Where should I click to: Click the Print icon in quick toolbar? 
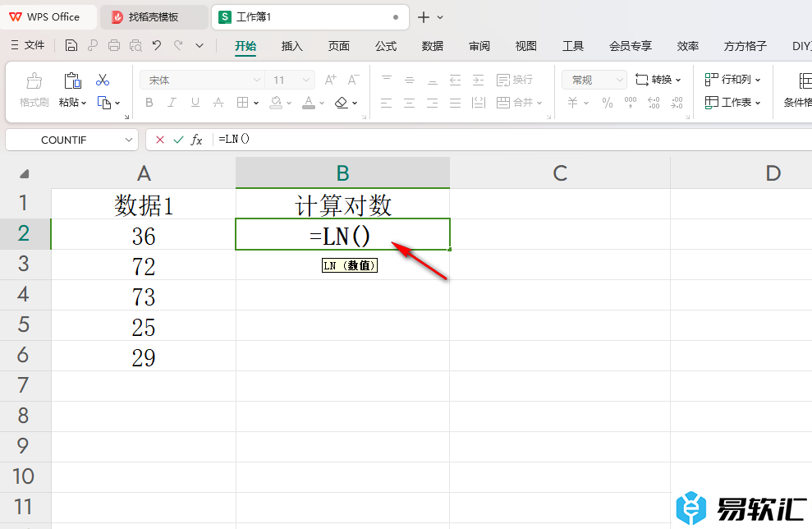114,46
